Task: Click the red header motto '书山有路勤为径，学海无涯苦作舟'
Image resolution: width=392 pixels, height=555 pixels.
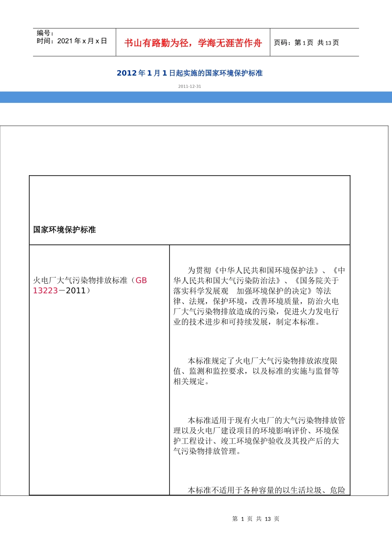Action: tap(193, 43)
